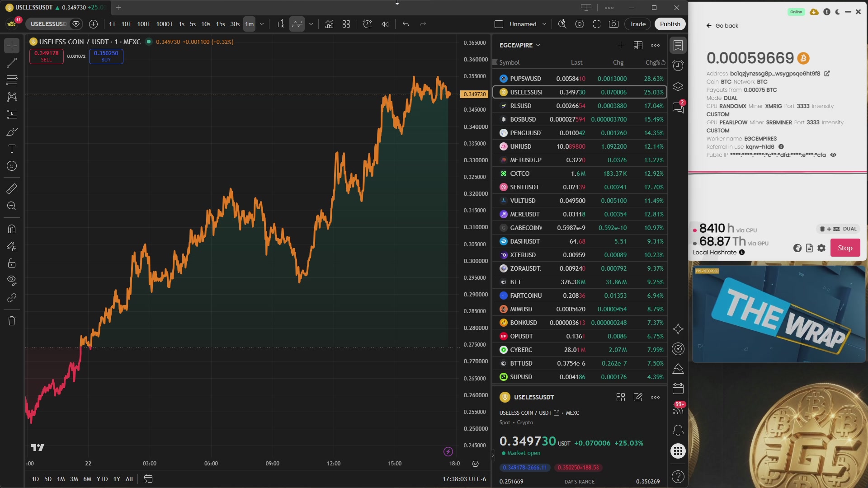Click the Publish button
The image size is (868, 488).
tap(670, 24)
